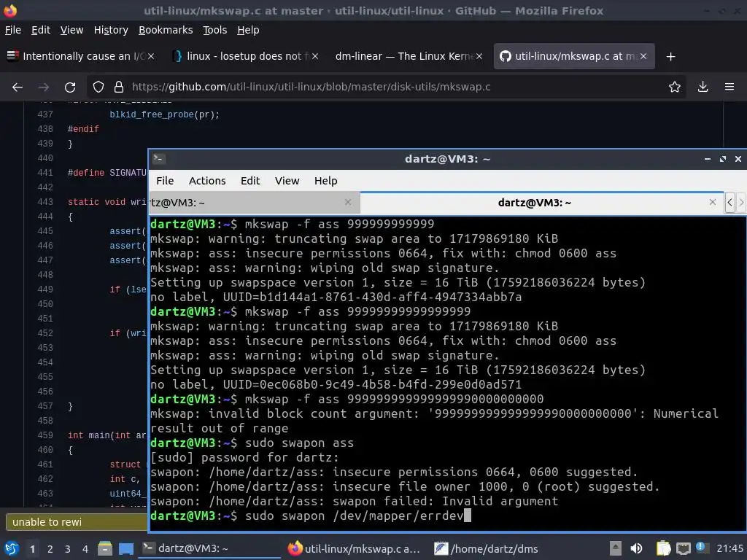
Task: Open the Firefox hamburger application menu
Action: (x=729, y=87)
